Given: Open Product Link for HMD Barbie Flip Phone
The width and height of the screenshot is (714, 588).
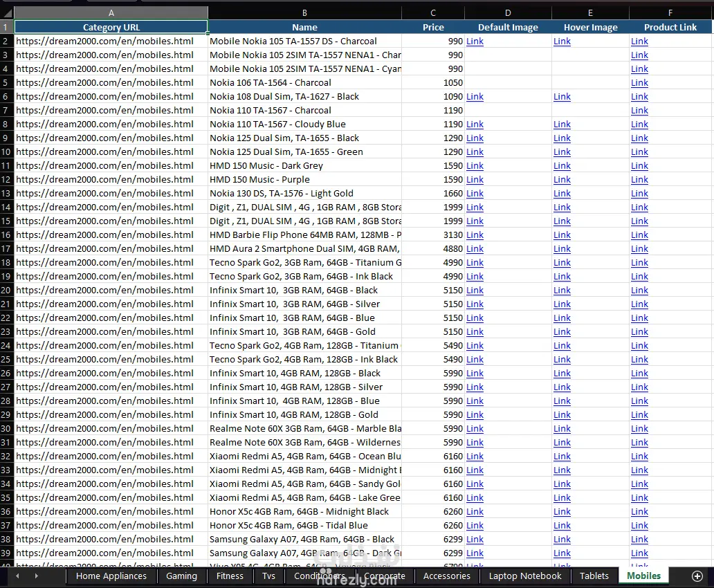Looking at the screenshot, I should pyautogui.click(x=639, y=235).
